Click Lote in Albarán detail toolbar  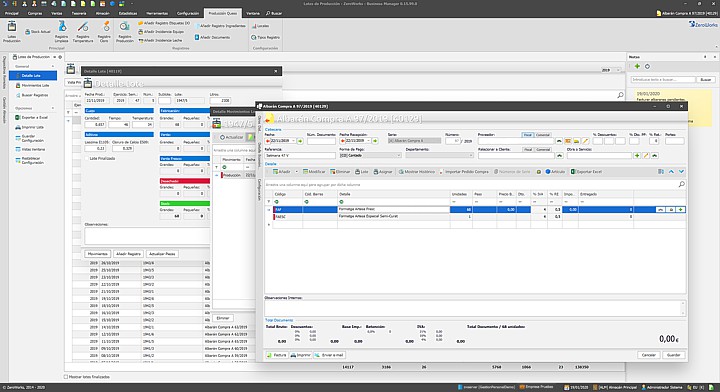(x=362, y=172)
